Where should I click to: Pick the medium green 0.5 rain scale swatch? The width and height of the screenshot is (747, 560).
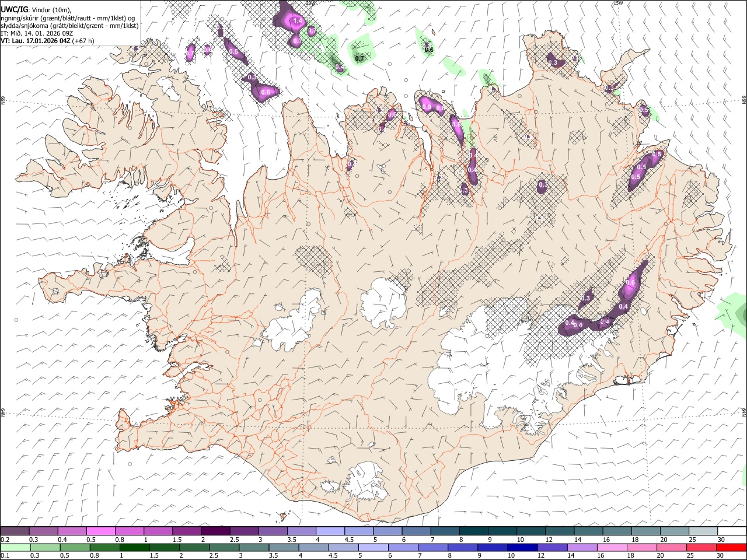(x=75, y=548)
